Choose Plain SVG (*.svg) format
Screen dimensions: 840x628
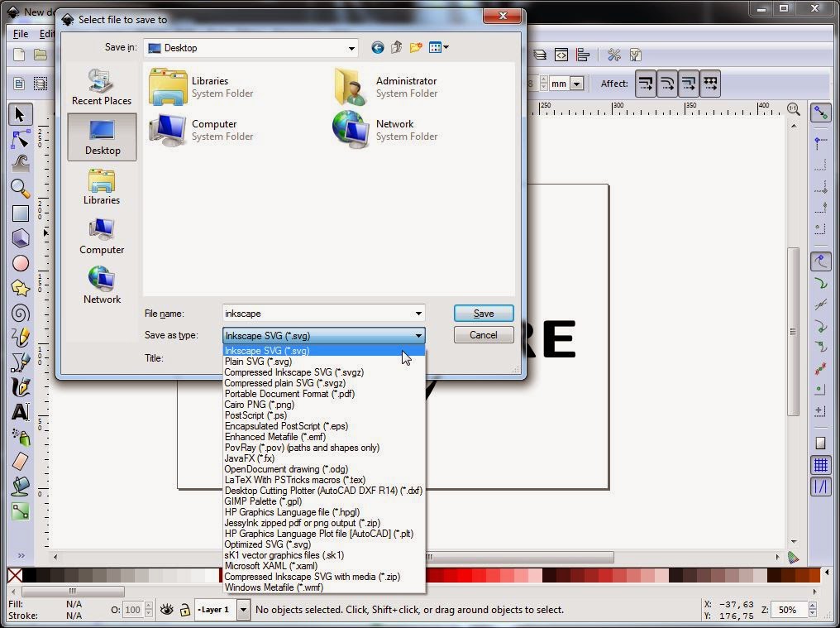tap(324, 362)
